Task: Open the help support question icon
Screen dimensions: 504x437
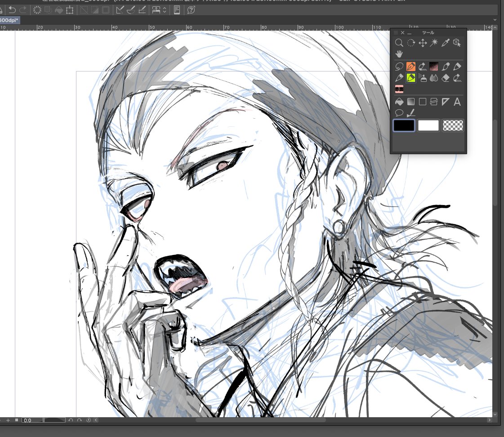Action: (191, 10)
